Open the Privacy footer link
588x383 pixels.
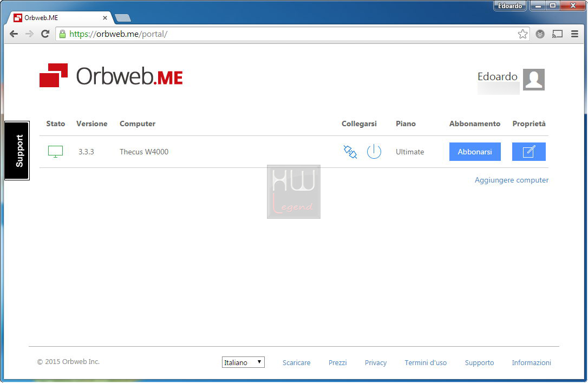pyautogui.click(x=375, y=363)
